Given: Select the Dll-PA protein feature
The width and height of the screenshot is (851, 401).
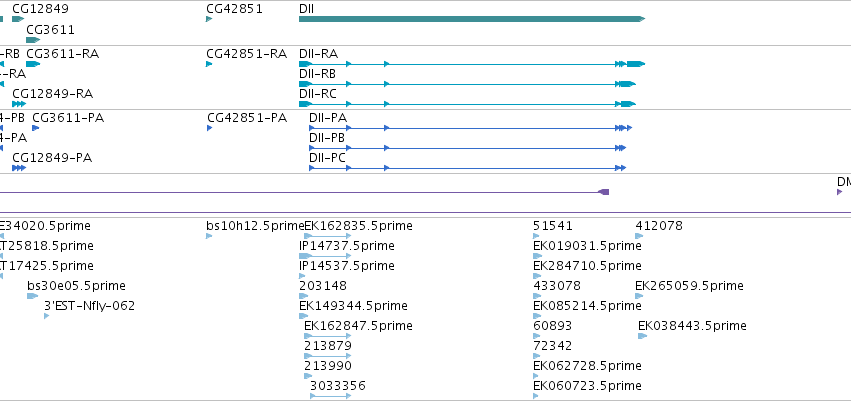Looking at the screenshot, I should [x=471, y=128].
